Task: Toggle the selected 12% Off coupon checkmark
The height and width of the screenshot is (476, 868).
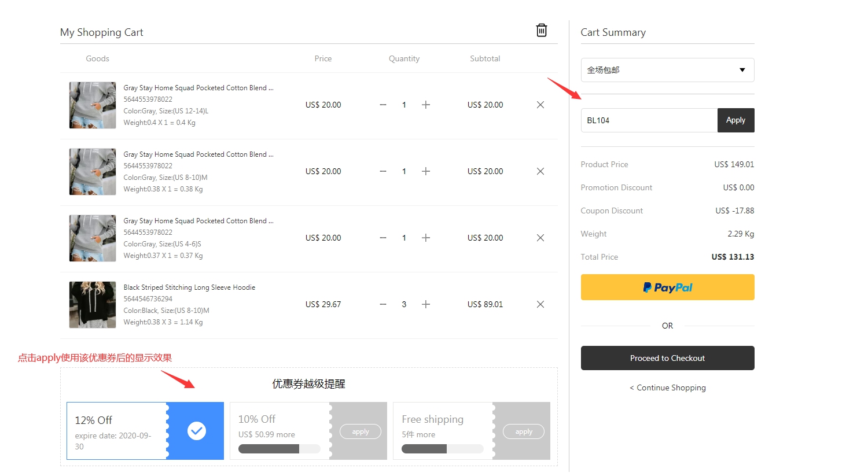Action: point(197,431)
